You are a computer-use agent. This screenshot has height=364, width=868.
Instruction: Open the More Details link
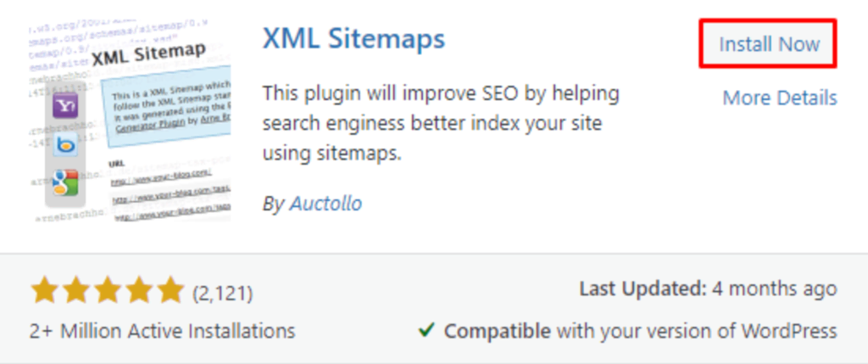point(779,98)
